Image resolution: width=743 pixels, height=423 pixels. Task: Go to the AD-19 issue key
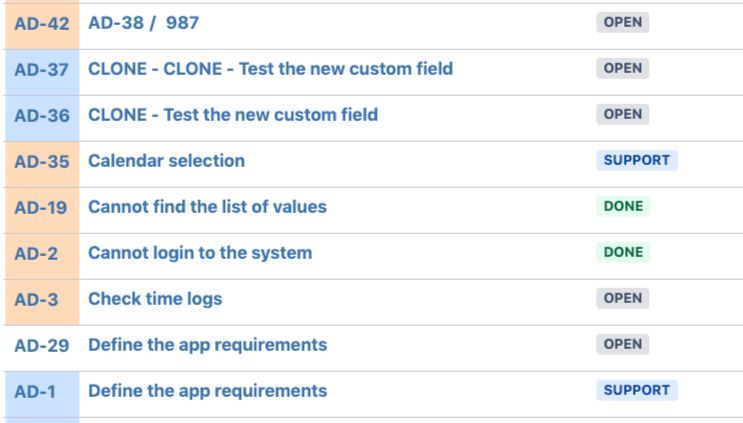pyautogui.click(x=42, y=207)
